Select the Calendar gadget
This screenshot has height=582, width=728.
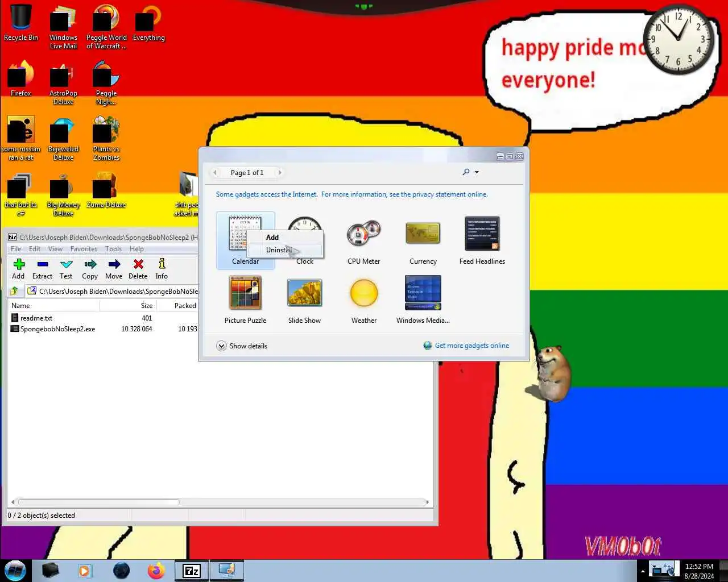click(246, 240)
